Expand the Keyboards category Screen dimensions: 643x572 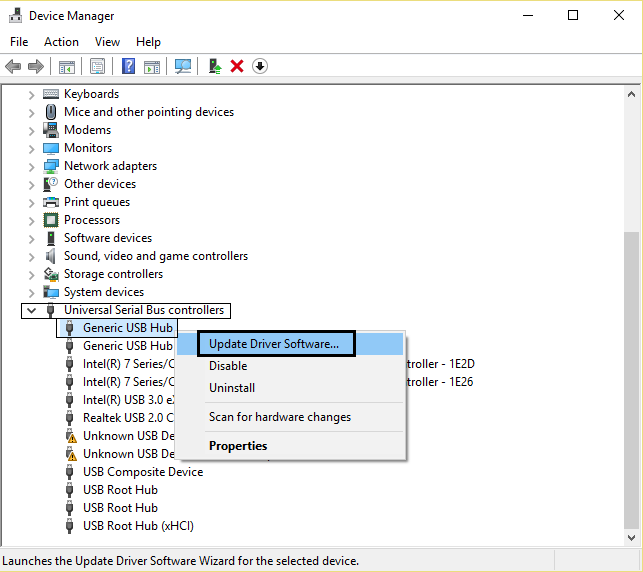(x=31, y=94)
